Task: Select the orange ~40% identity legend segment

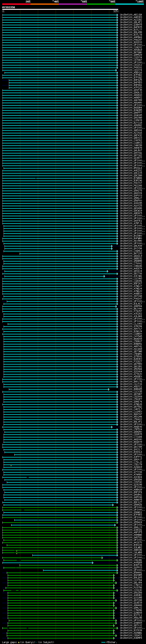Action: pyautogui.click(x=45, y=4)
